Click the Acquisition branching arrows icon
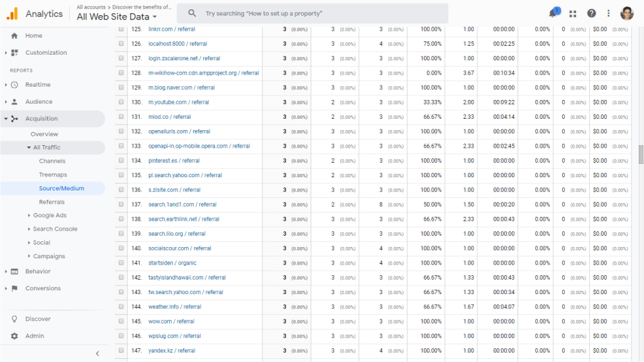Viewport: 644px width, 362px height. tap(14, 119)
